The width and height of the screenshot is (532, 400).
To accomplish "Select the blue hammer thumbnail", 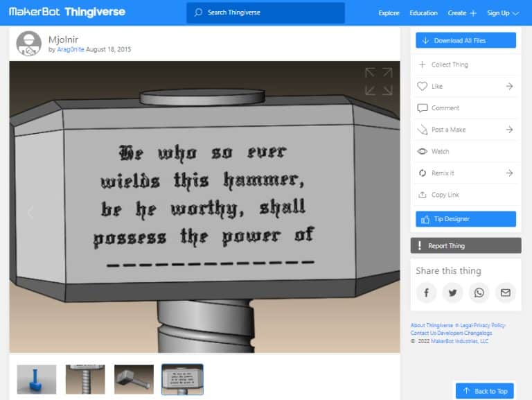I will click(37, 379).
